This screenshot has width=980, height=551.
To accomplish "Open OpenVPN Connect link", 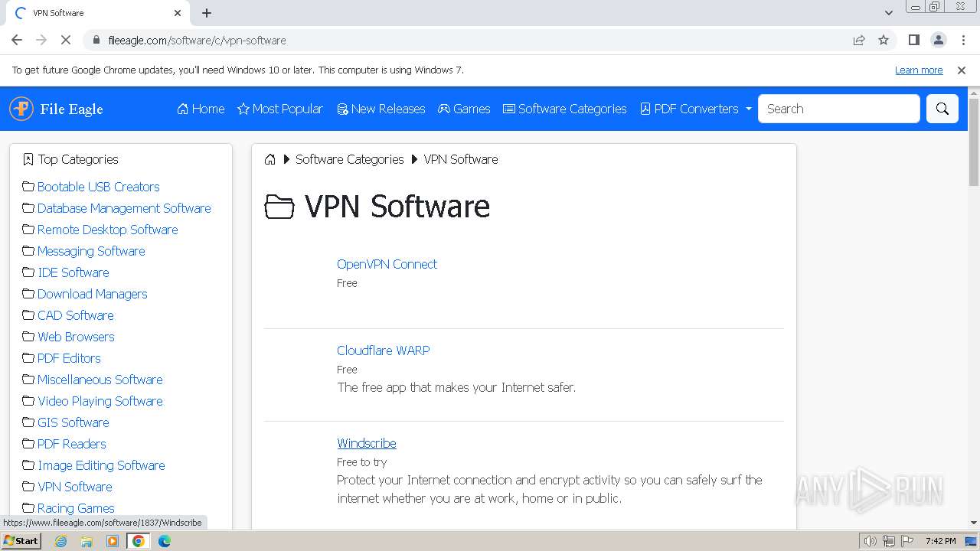I will coord(387,264).
